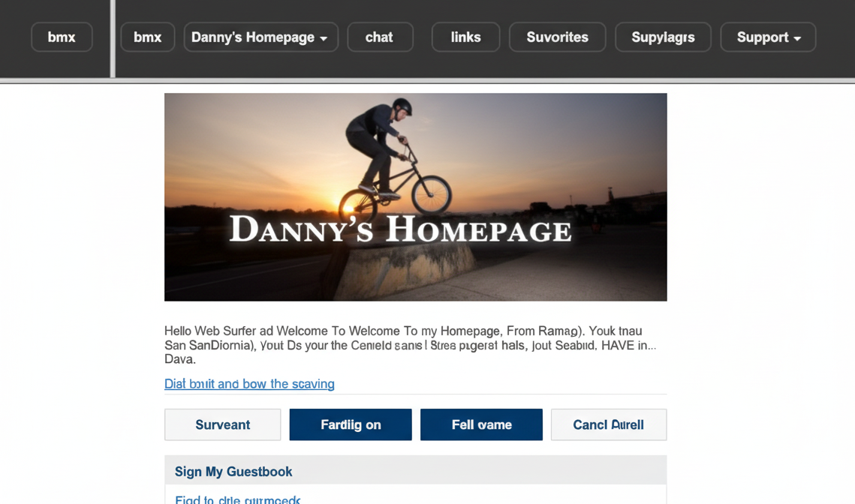855x504 pixels.
Task: Click the Danny's Homepage banner title
Action: pos(401,229)
